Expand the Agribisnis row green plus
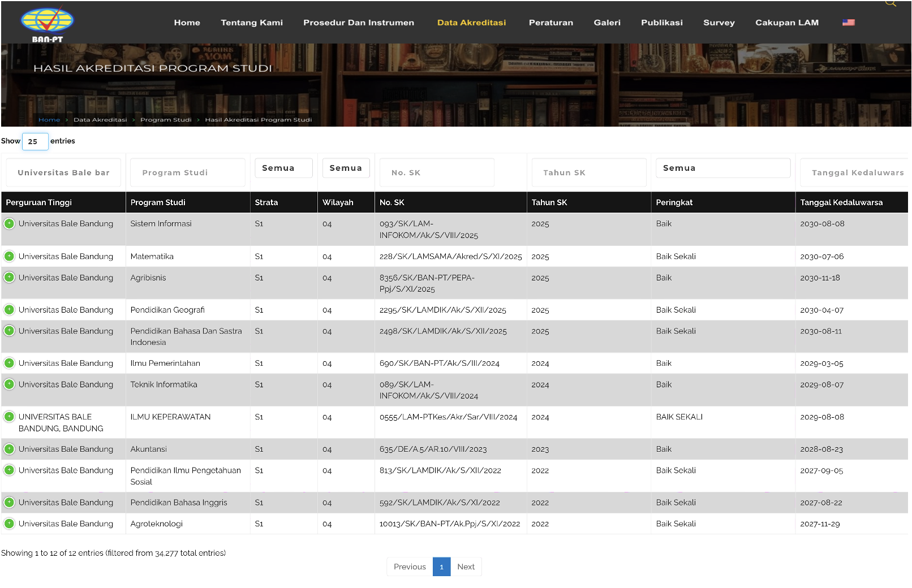This screenshot has height=588, width=912. (x=9, y=277)
